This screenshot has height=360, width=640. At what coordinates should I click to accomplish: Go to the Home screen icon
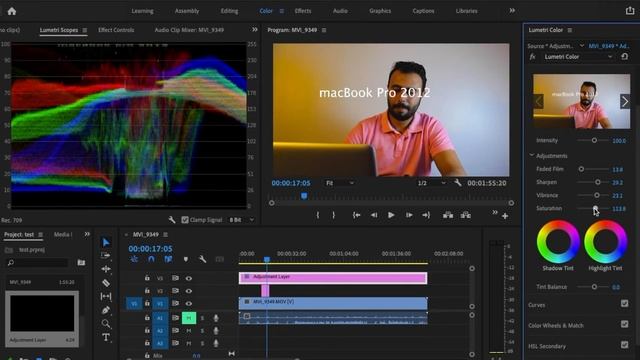[12, 11]
